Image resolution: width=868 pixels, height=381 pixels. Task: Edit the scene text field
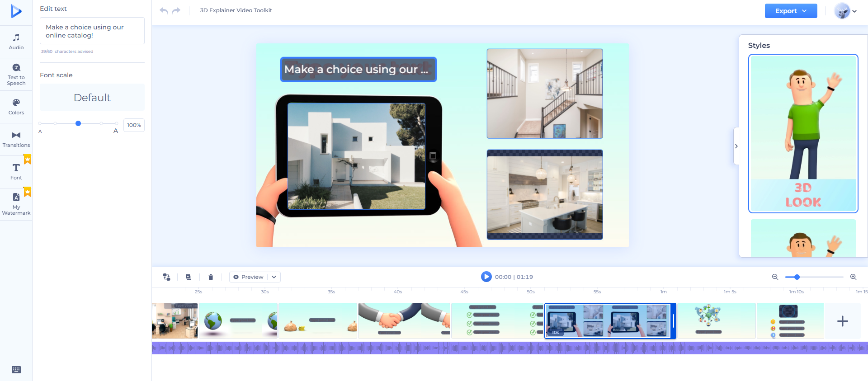92,31
